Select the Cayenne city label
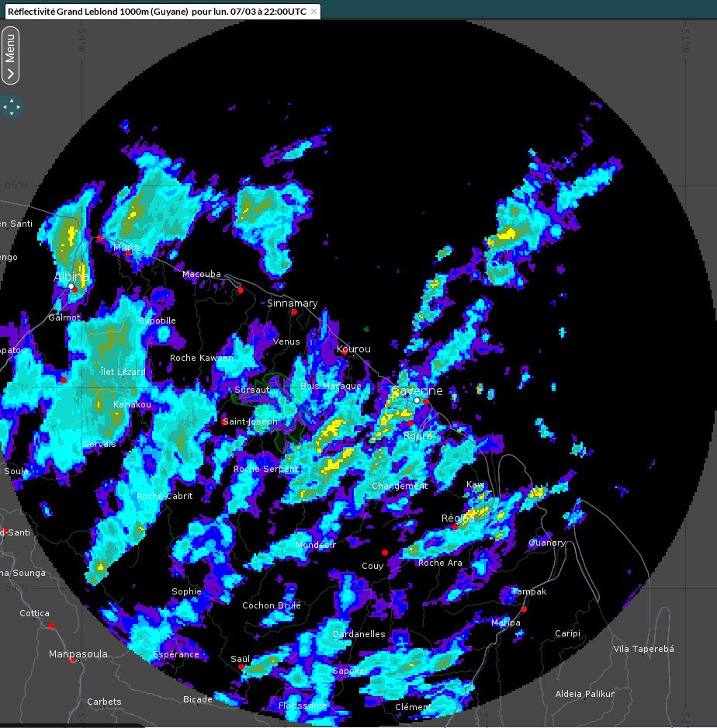This screenshot has height=728, width=717. (417, 390)
